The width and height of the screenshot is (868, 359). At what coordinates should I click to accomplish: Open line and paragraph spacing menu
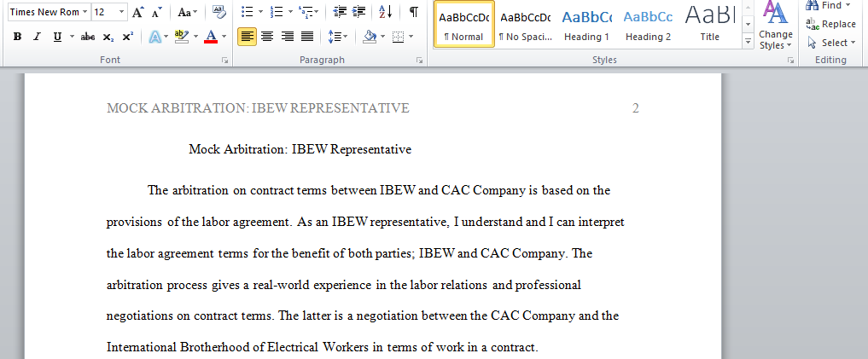pyautogui.click(x=338, y=37)
